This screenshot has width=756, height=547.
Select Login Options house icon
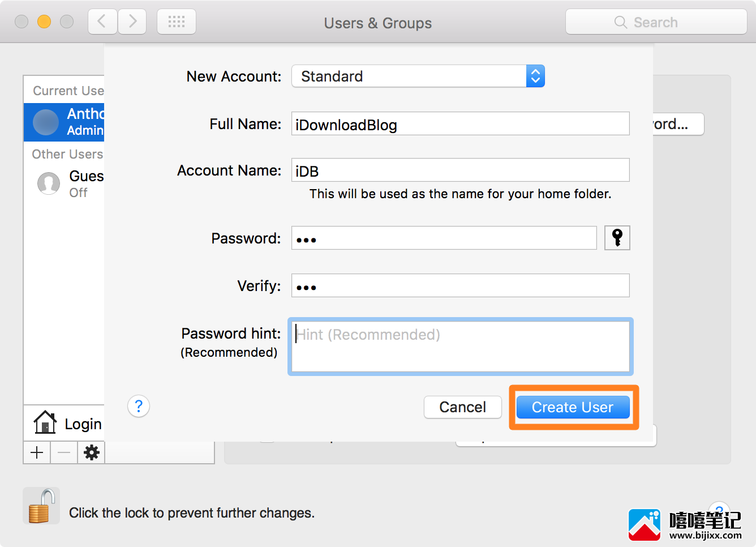point(45,422)
